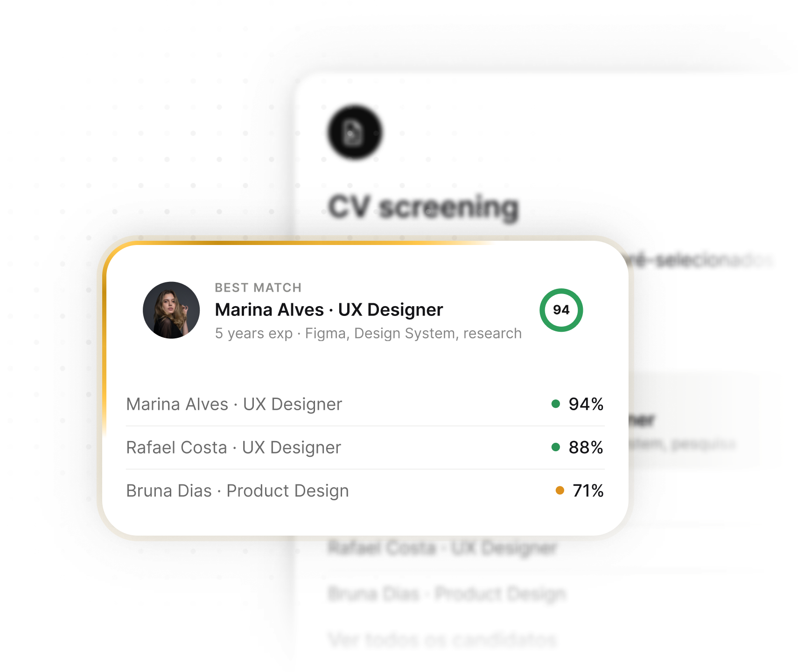
Task: Click Ver todos os candidatos link
Action: click(x=442, y=640)
